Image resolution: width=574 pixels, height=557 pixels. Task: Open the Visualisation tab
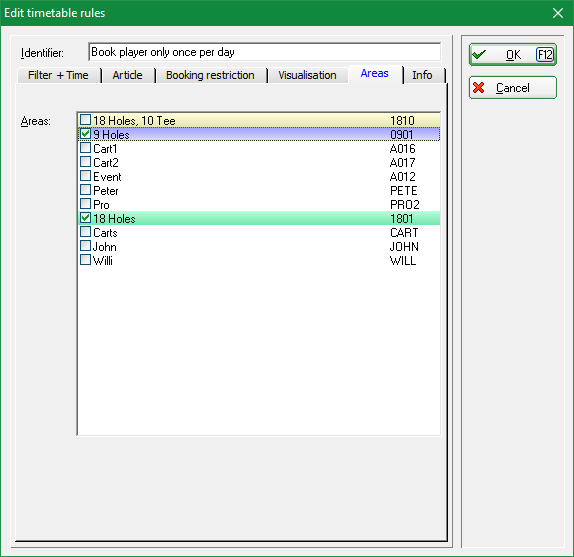(x=308, y=75)
